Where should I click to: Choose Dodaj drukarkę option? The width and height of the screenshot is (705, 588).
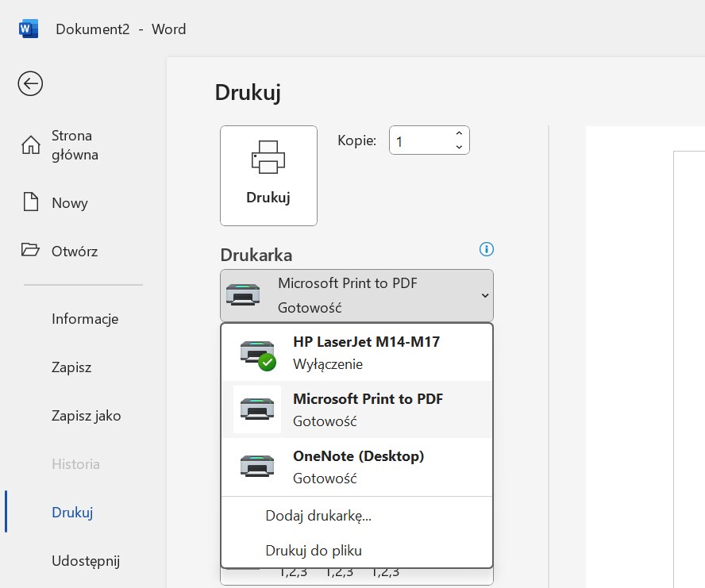(318, 516)
